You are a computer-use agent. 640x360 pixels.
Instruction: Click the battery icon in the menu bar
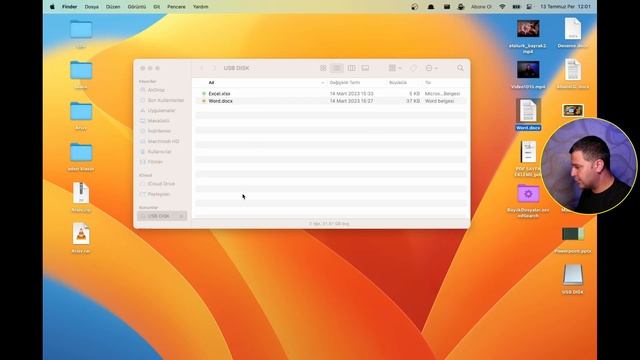click(x=516, y=7)
